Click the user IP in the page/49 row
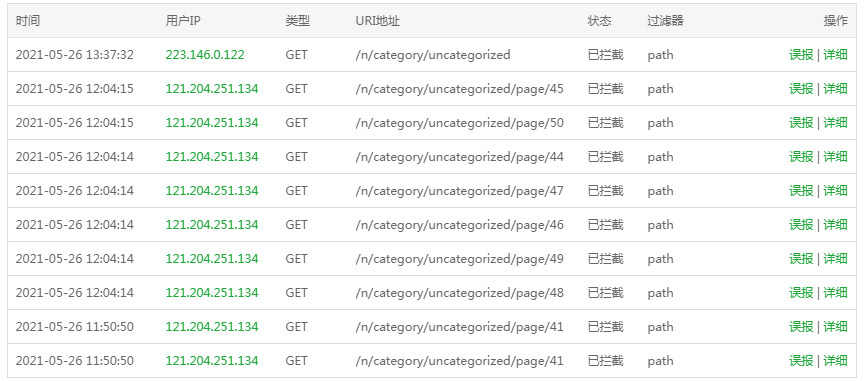 click(x=212, y=259)
